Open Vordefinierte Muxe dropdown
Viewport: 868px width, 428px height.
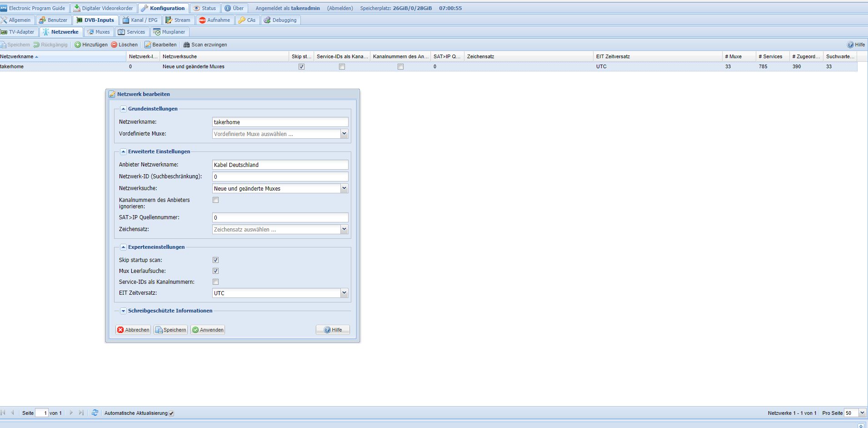[344, 134]
